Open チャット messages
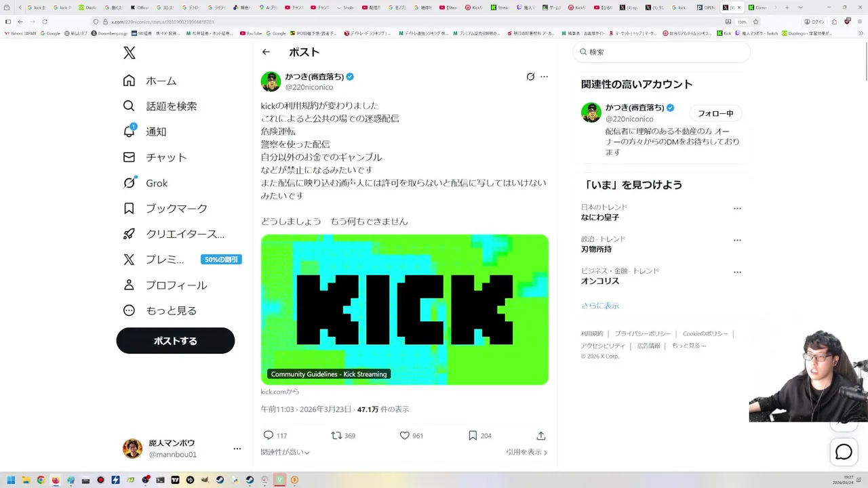The image size is (868, 488). click(155, 157)
